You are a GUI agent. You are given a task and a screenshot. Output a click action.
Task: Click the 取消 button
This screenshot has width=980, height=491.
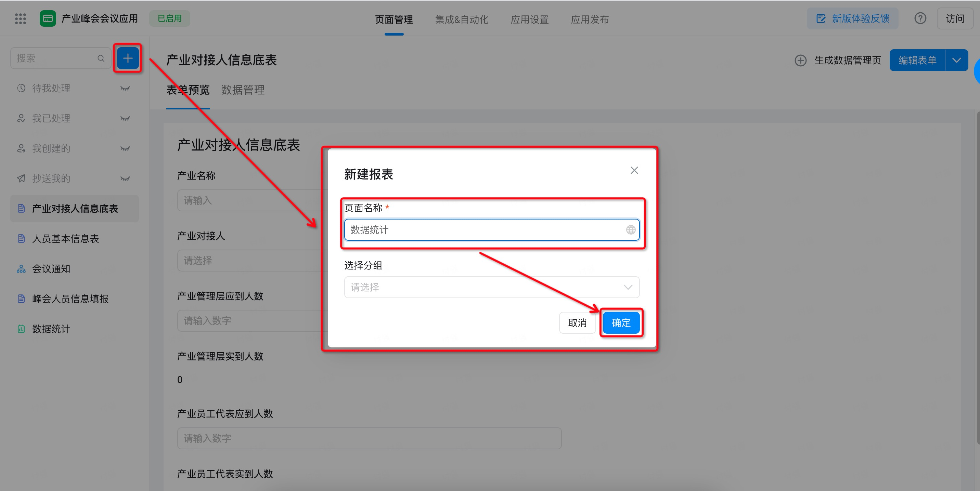(x=577, y=323)
